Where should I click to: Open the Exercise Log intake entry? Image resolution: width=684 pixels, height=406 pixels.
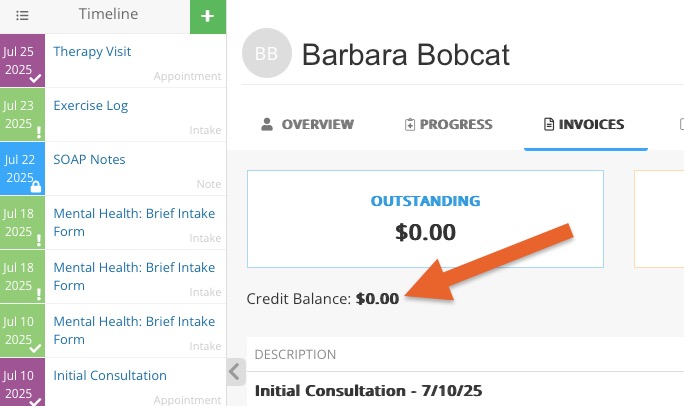(x=91, y=106)
